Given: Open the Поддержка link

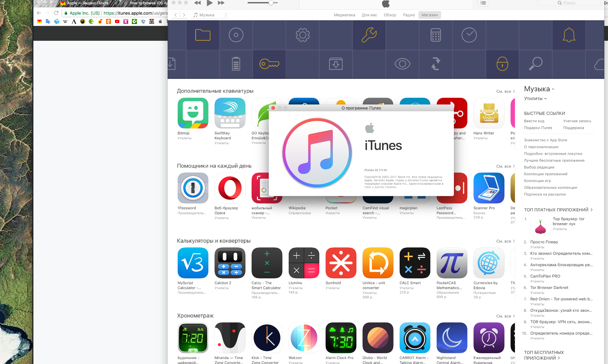Looking at the screenshot, I should coord(574,128).
